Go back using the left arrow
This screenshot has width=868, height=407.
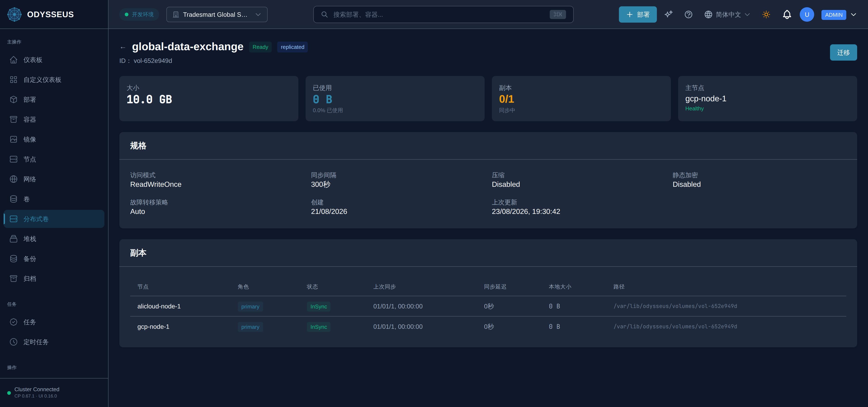123,47
